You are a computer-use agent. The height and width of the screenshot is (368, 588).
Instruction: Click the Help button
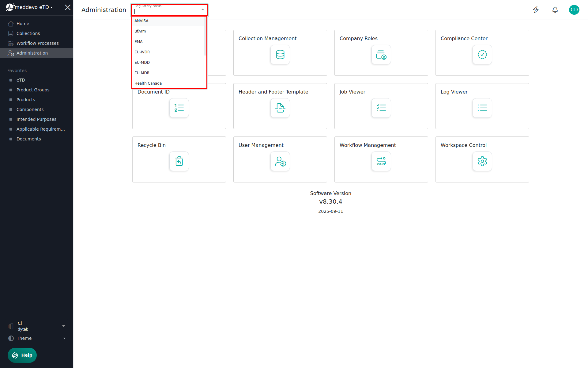point(22,355)
